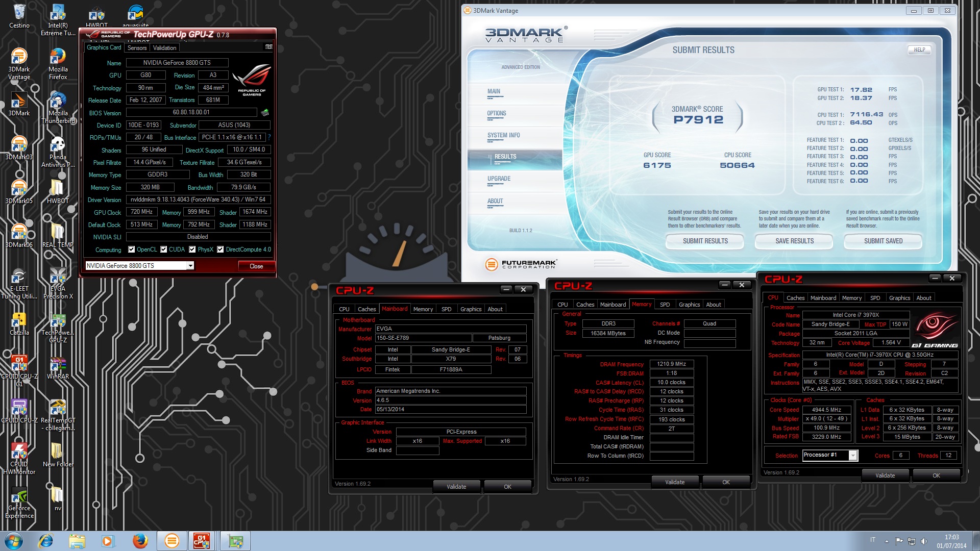Toggle CUDA checkbox in GPU-Z
Image resolution: width=980 pixels, height=551 pixels.
pos(164,249)
